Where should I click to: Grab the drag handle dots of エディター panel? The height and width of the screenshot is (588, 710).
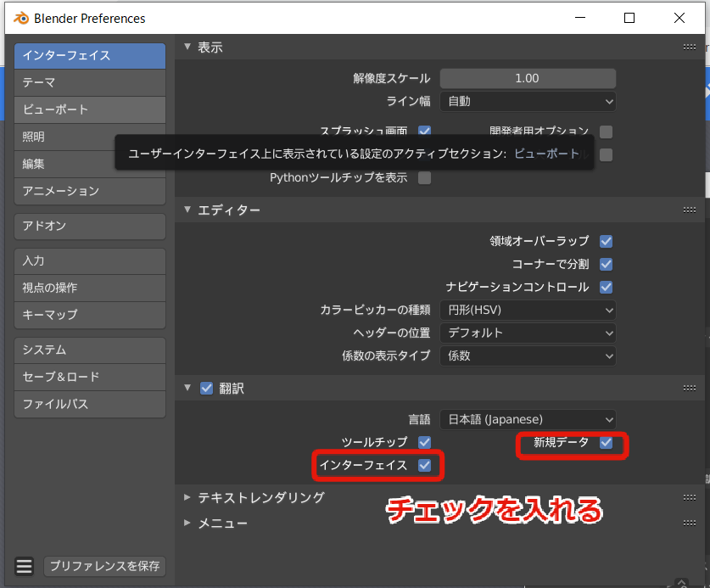[689, 210]
